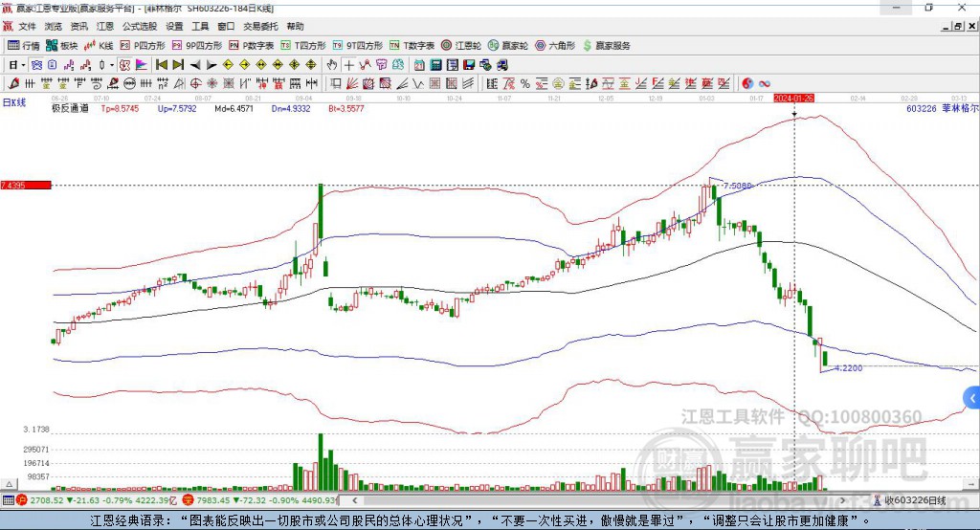Open the 板块 sector view
The width and height of the screenshot is (980, 530).
pyautogui.click(x=62, y=46)
